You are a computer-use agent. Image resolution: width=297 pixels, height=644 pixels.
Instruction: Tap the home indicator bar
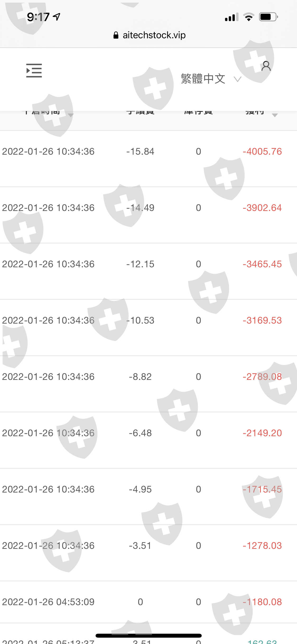[148, 636]
